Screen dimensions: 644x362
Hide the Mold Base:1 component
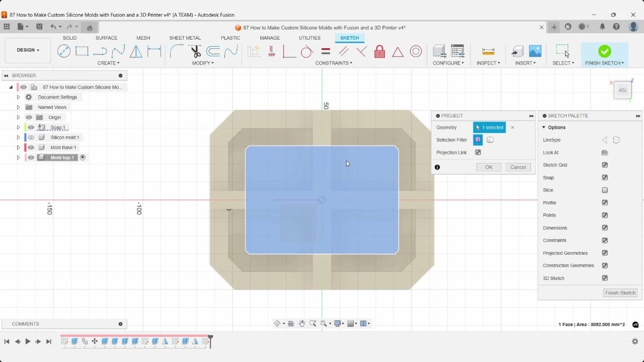31,147
